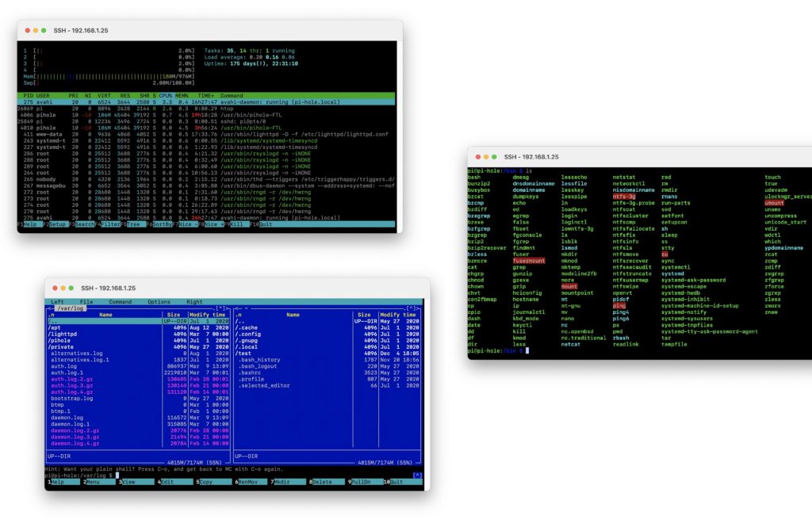
Task: Select .selected_editor in the right panel
Action: (x=327, y=385)
